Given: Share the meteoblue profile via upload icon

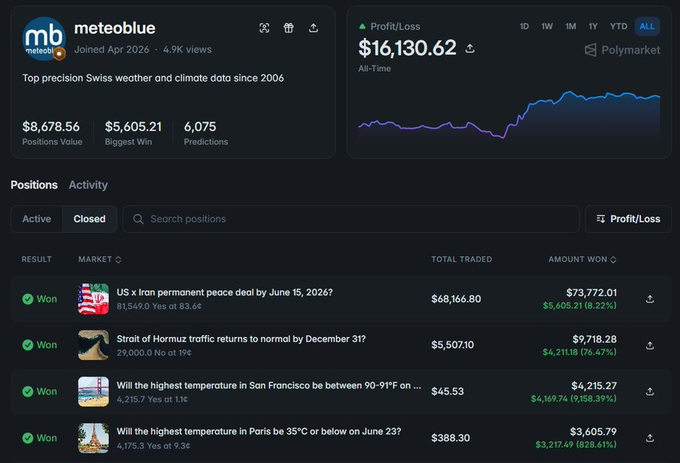Looking at the screenshot, I should (313, 28).
